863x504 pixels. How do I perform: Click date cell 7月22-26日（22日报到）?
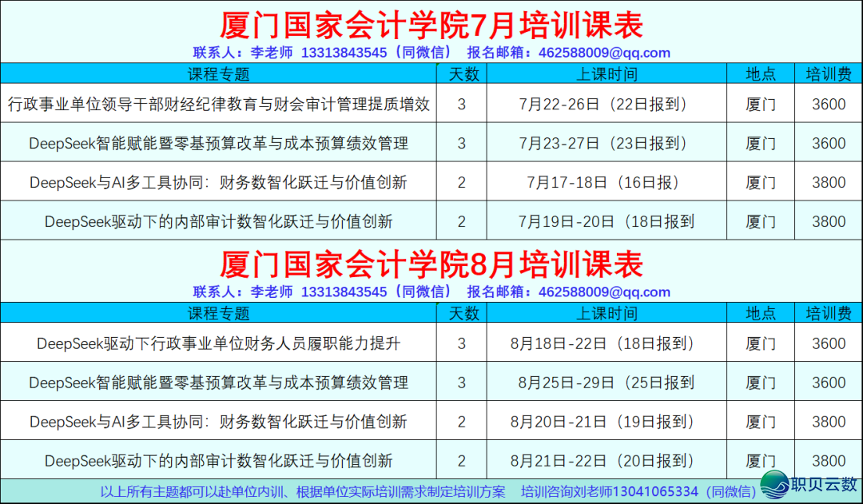pyautogui.click(x=606, y=104)
